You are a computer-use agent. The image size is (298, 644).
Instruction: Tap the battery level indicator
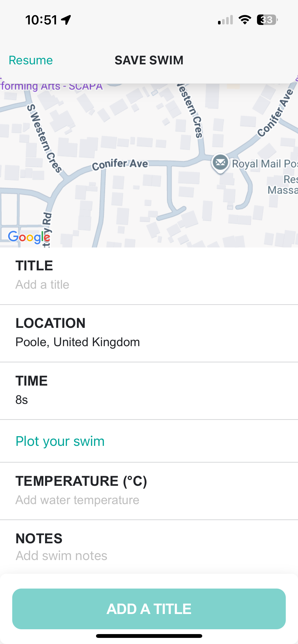pos(267,20)
